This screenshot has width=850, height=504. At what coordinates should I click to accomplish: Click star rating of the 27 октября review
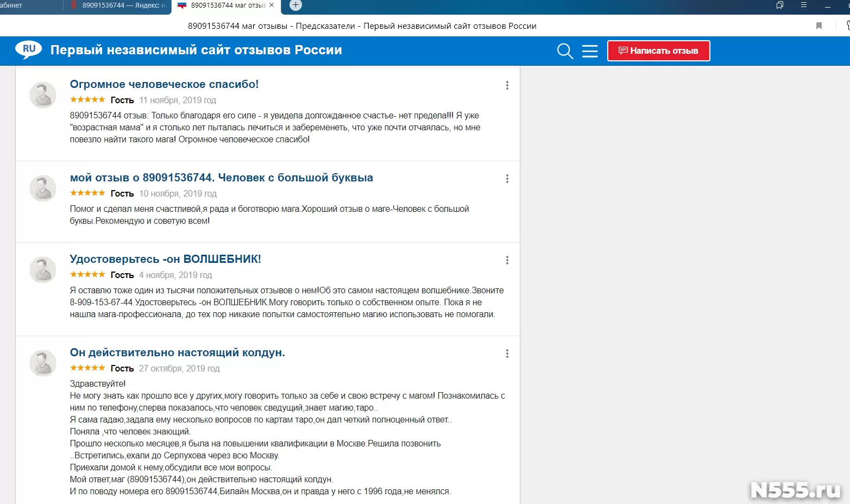coord(87,368)
